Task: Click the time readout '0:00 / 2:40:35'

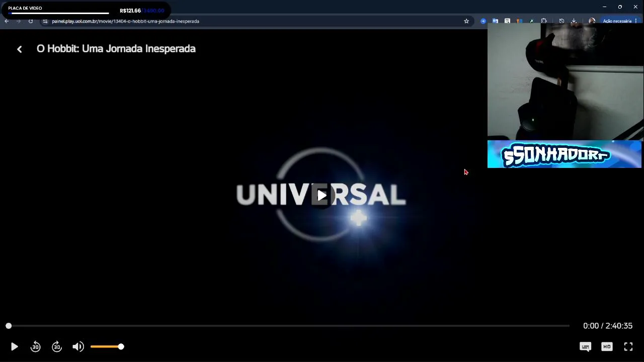Action: click(x=608, y=326)
